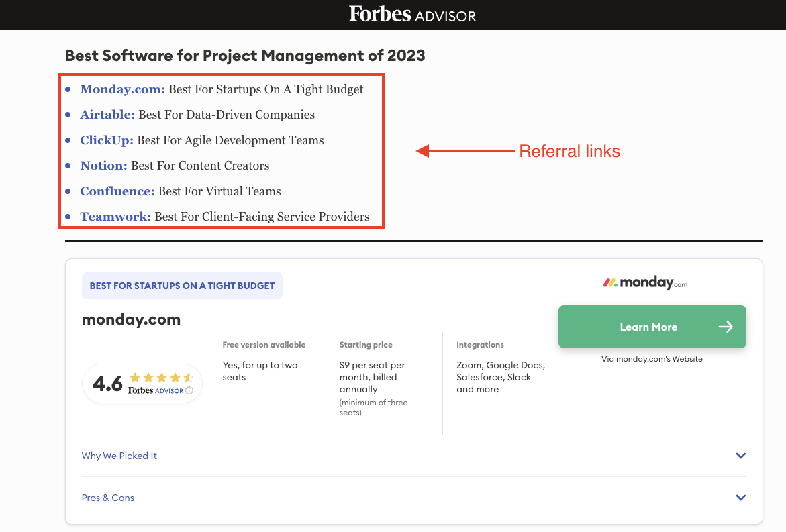Click the green Learn More button

[652, 327]
